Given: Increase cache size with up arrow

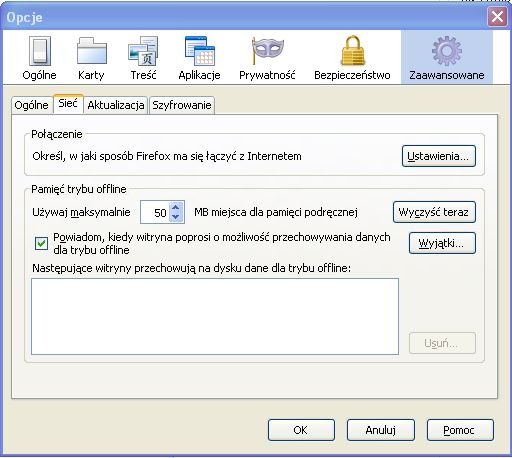Looking at the screenshot, I should 176,208.
